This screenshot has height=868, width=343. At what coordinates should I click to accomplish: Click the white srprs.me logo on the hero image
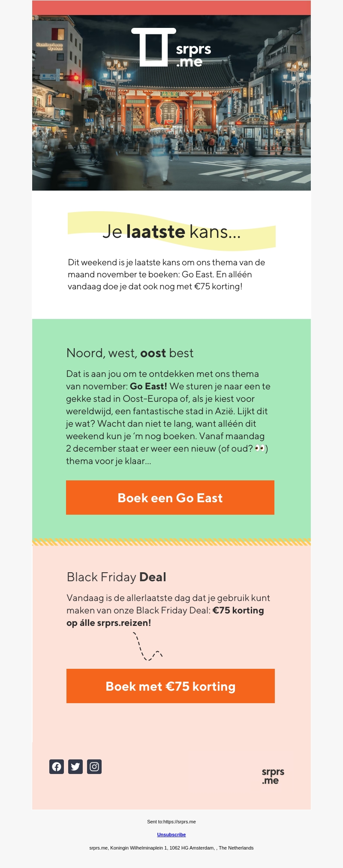pos(171,48)
